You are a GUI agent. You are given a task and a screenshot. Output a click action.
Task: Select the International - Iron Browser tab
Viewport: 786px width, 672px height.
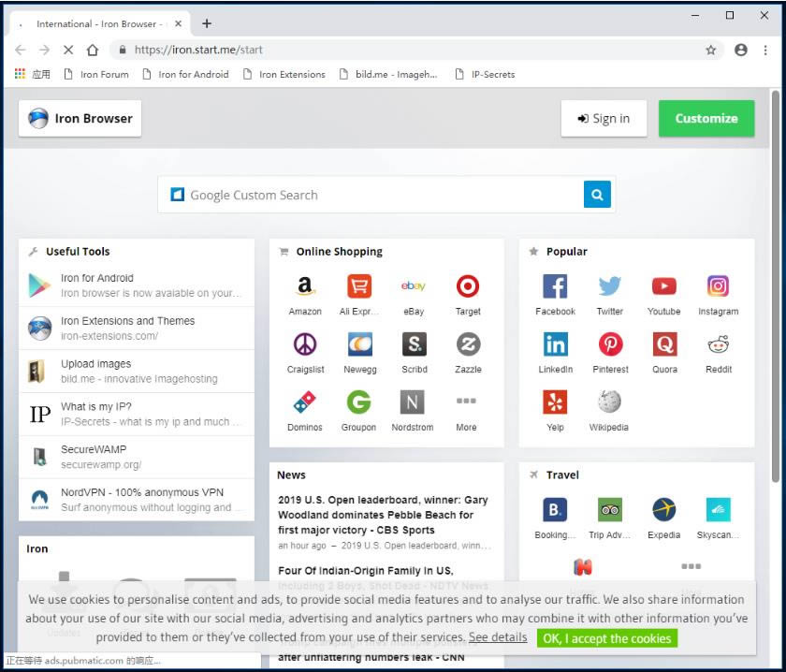coord(100,23)
